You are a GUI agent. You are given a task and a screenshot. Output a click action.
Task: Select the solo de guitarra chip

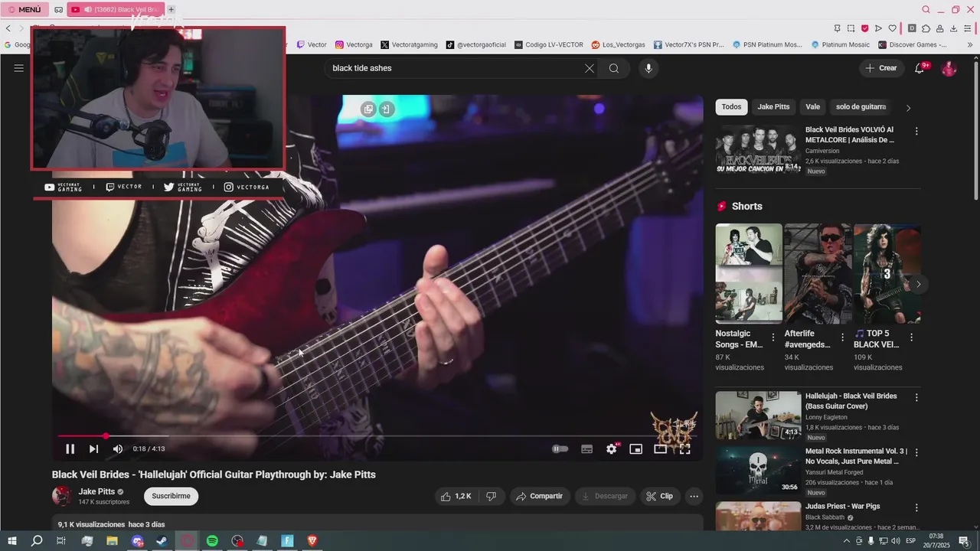coord(861,107)
